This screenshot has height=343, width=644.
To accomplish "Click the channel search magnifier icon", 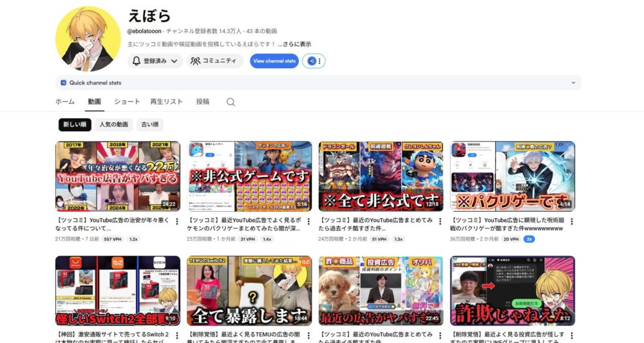I will point(231,102).
